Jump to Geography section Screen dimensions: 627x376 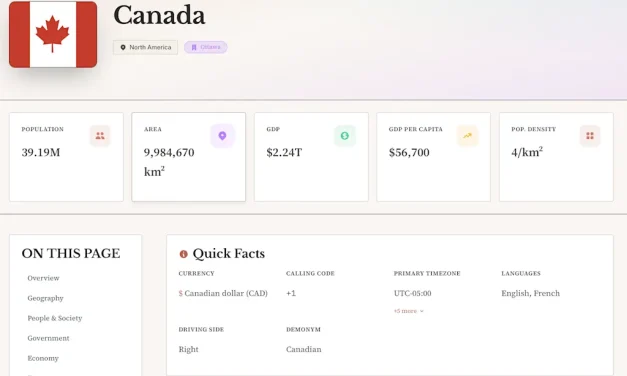click(x=45, y=298)
